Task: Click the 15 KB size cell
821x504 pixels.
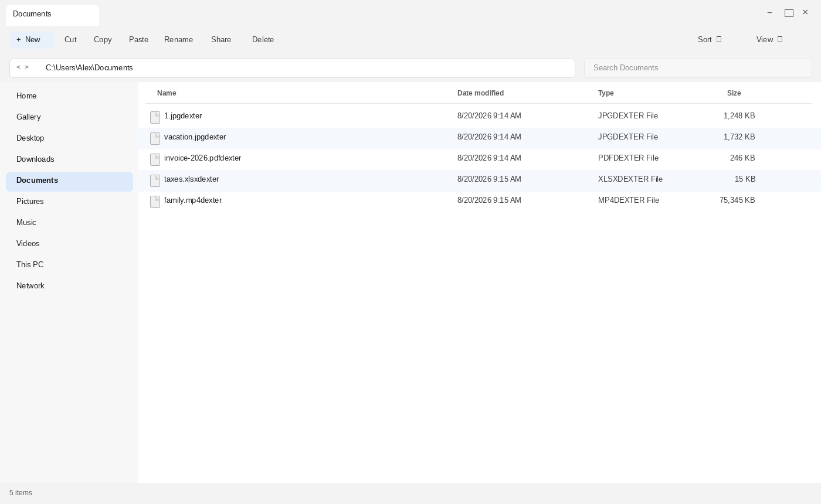Action: pyautogui.click(x=745, y=179)
